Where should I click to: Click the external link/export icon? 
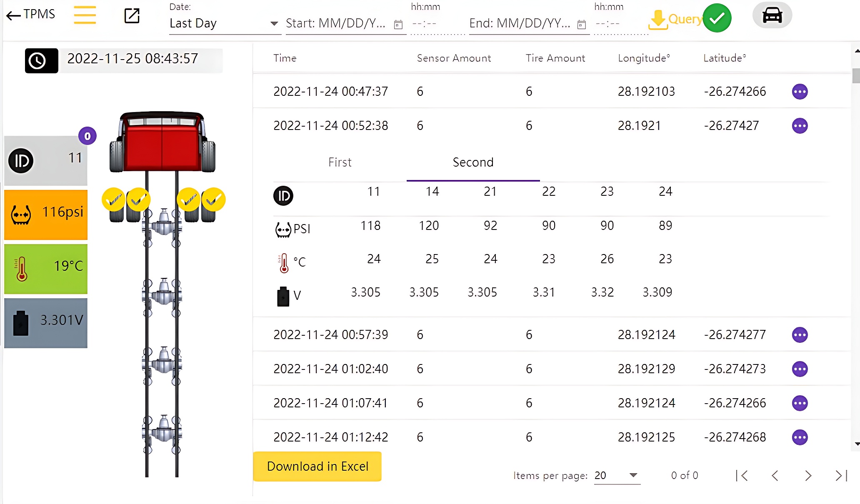click(132, 15)
